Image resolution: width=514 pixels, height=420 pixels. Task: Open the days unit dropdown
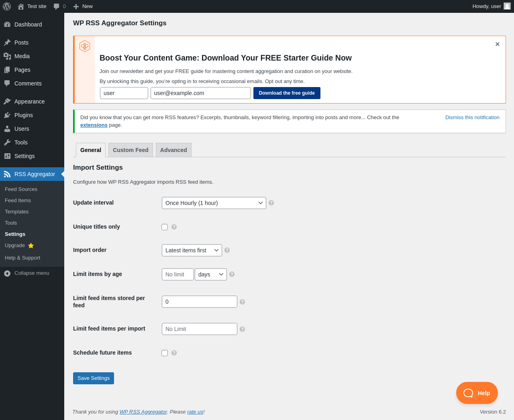211,274
